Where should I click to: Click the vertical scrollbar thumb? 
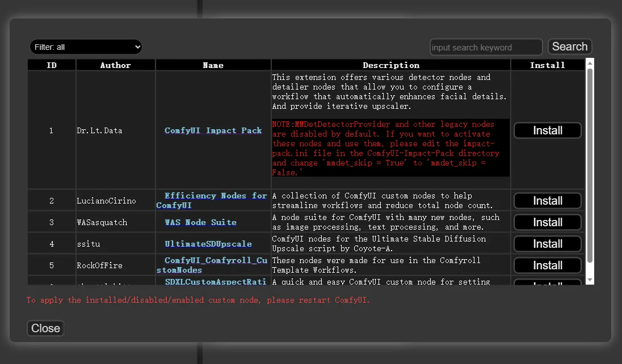(590, 166)
